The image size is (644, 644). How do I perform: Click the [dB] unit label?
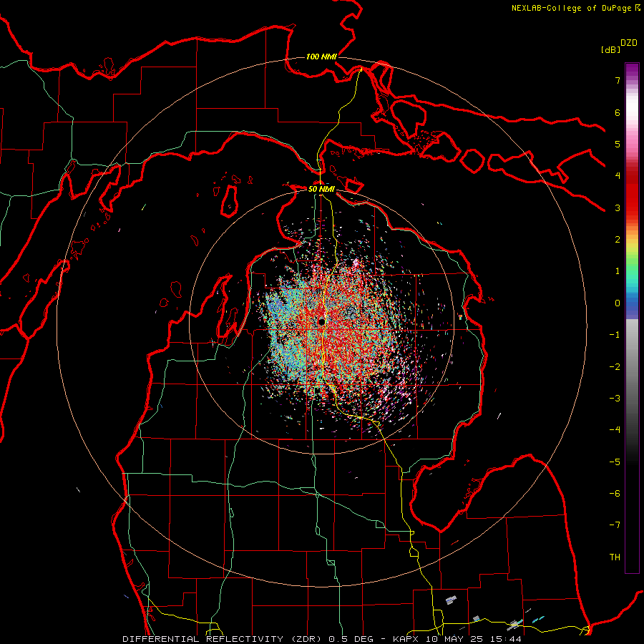coord(610,49)
